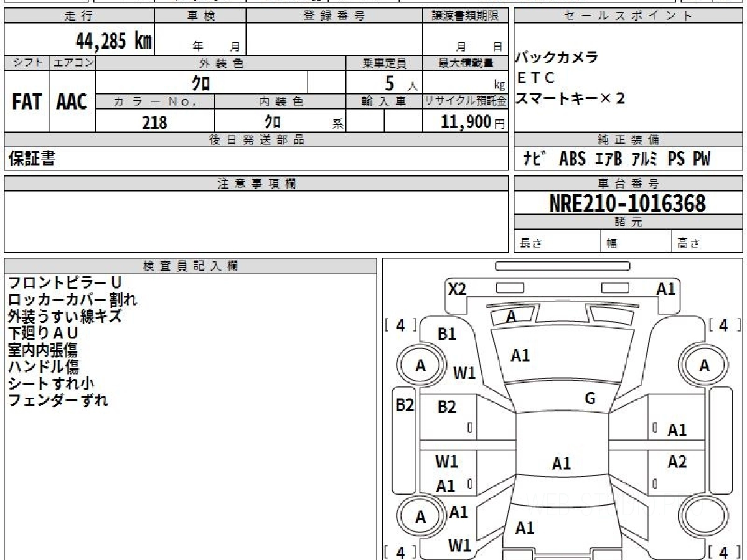Select the 外装色 header
Screen dimensions: 747x560
221,63
